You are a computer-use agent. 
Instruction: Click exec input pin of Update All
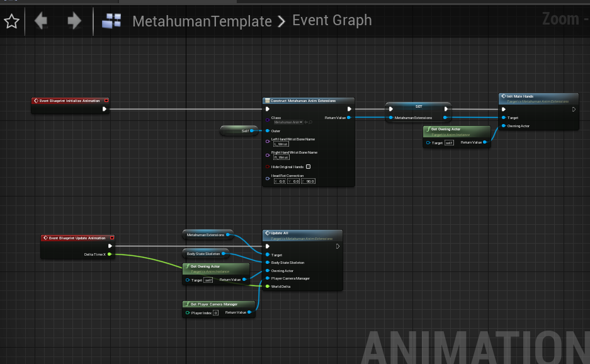(268, 247)
